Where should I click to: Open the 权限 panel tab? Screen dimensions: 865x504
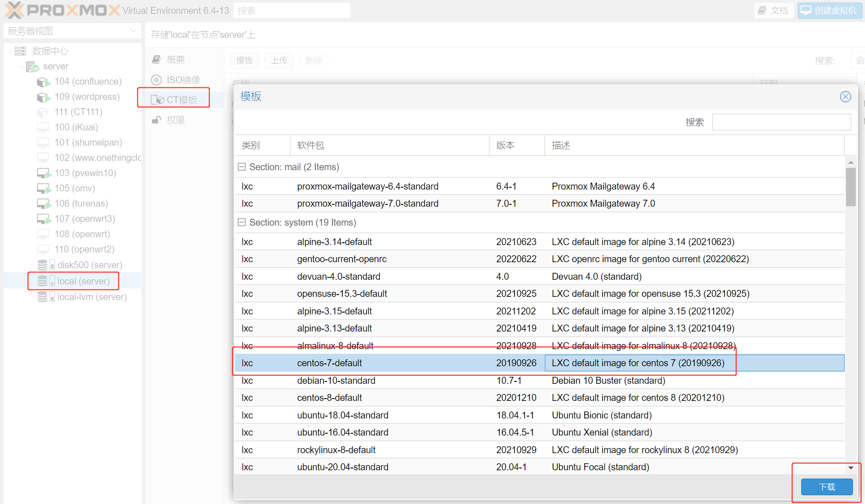[x=185, y=120]
